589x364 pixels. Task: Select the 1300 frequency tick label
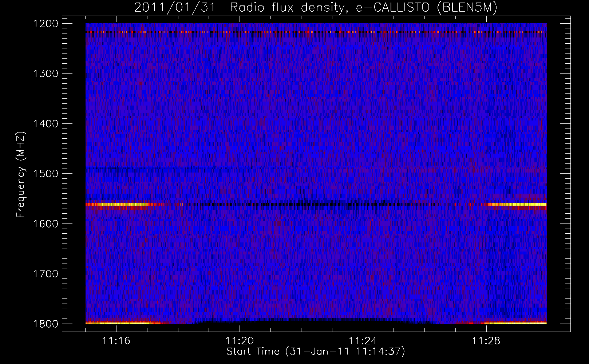click(46, 74)
